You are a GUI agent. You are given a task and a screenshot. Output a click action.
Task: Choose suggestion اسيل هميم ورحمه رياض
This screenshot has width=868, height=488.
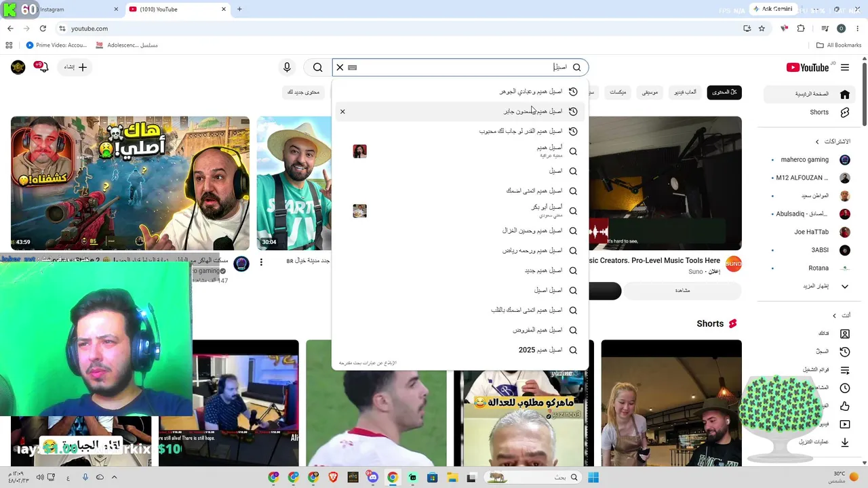coord(460,251)
